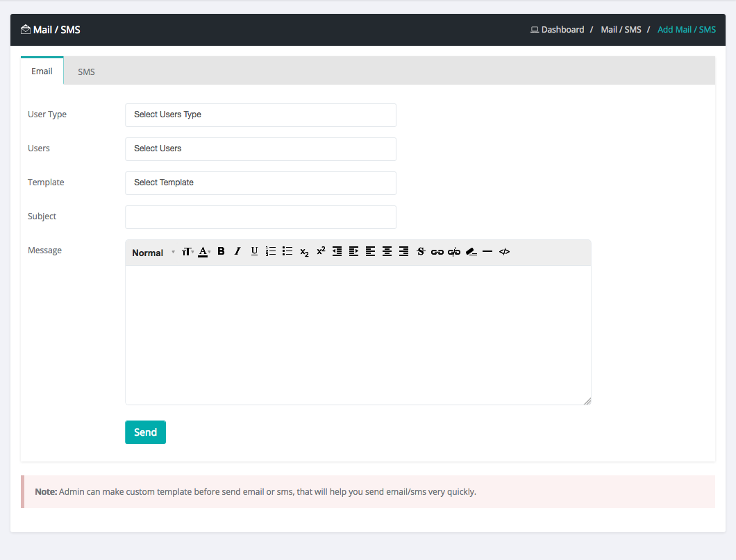Apply italic style in the editor toolbar

point(237,251)
